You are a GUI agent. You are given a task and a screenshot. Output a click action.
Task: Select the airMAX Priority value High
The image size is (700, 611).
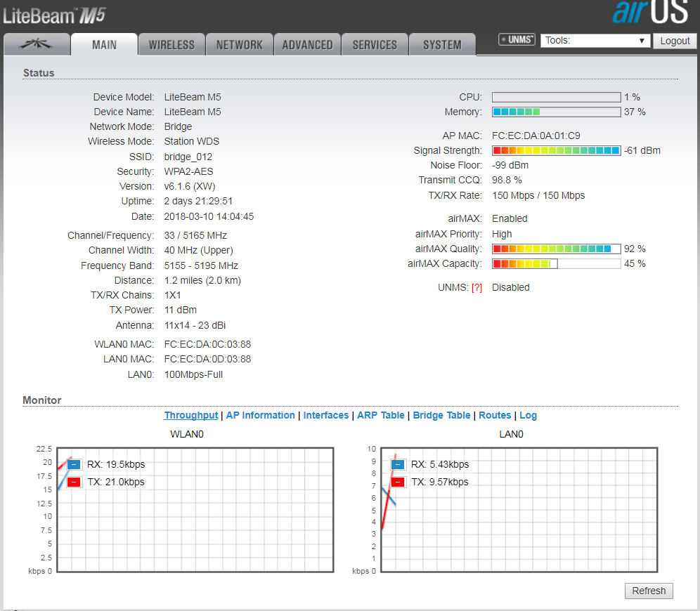click(x=502, y=234)
